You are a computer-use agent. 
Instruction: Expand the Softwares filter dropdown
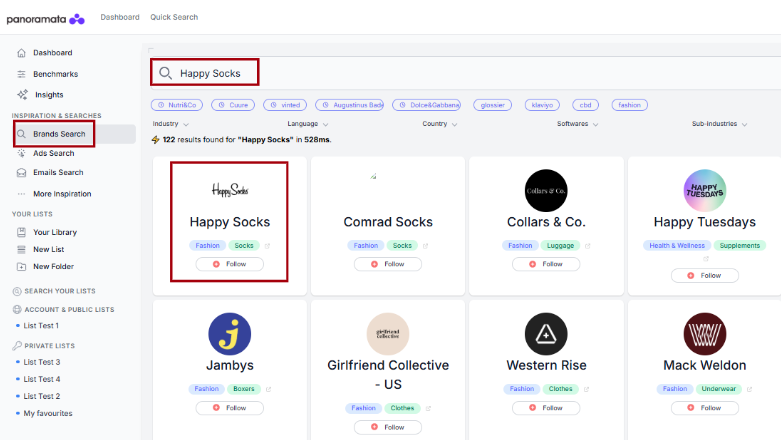577,124
